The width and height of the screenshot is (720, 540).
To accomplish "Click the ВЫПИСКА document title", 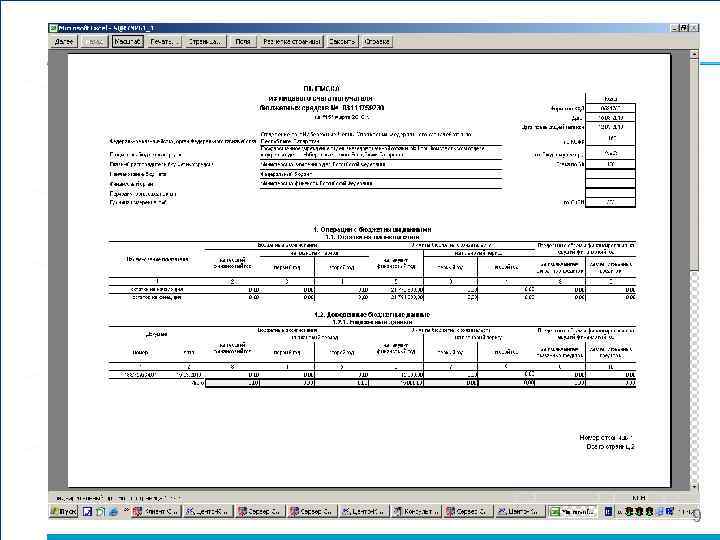I will pyautogui.click(x=321, y=88).
